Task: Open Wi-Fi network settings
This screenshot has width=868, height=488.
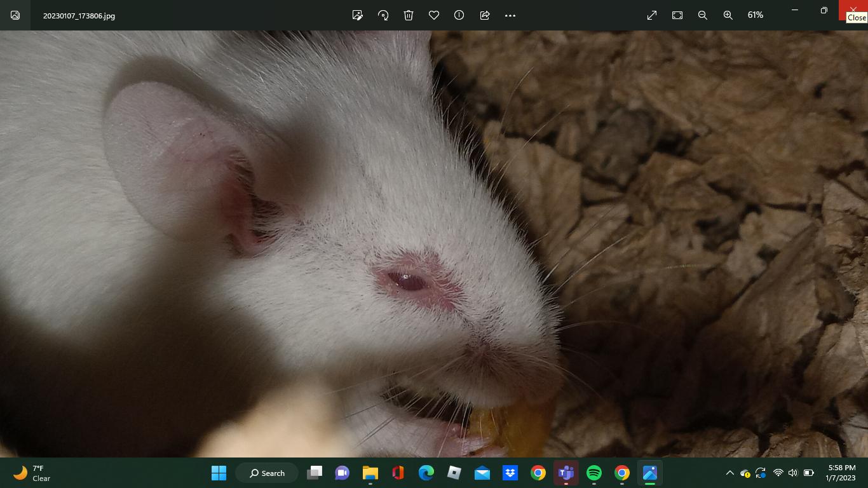Action: point(778,473)
